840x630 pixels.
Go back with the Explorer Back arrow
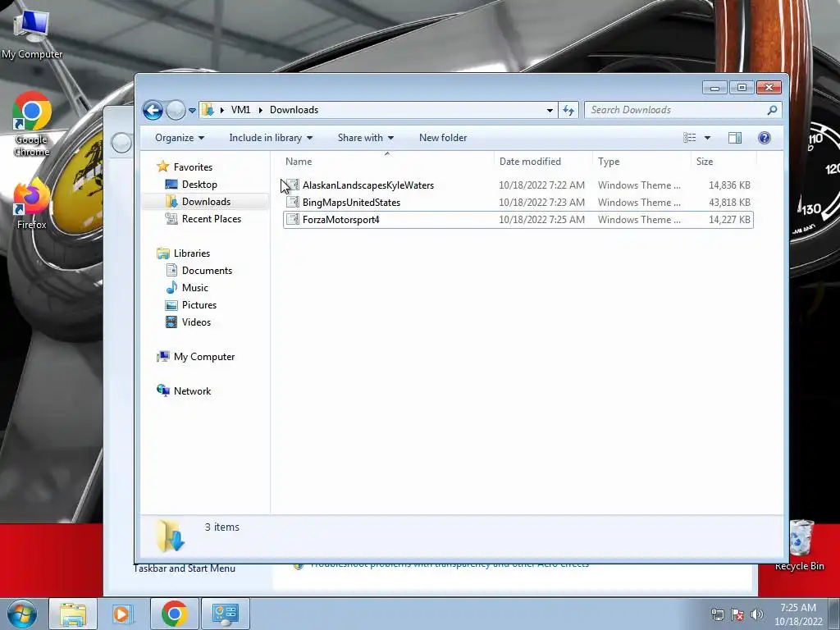coord(153,111)
